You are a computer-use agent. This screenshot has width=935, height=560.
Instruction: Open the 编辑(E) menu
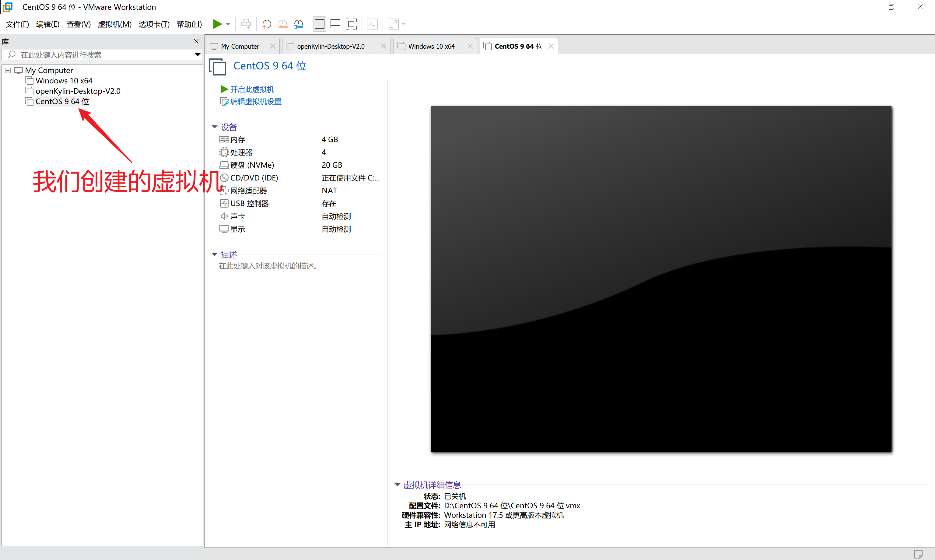(47, 24)
